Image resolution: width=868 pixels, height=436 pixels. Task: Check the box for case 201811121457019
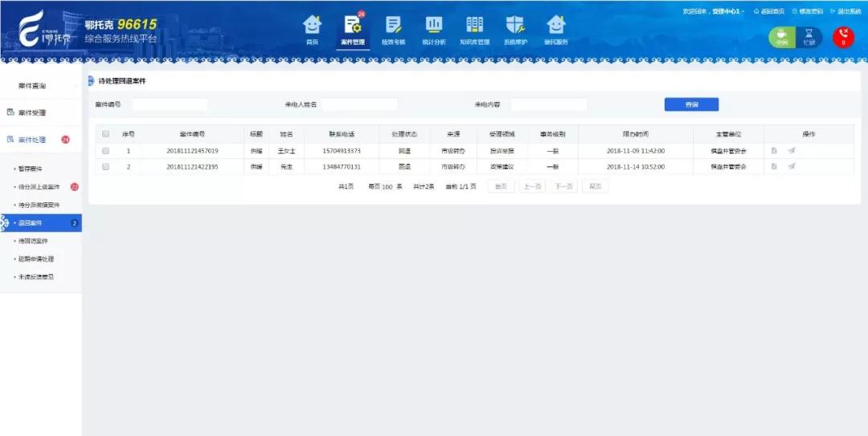click(x=105, y=150)
